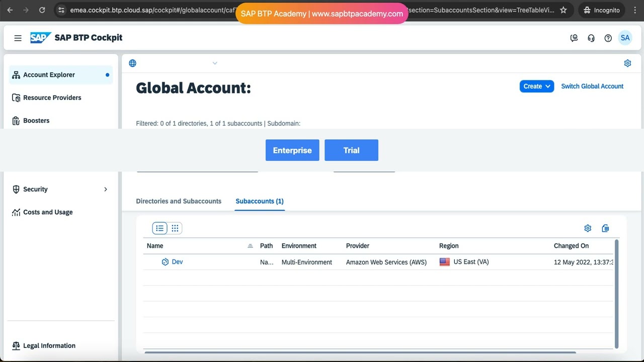Open the support headset icon
The image size is (644, 362).
click(591, 38)
